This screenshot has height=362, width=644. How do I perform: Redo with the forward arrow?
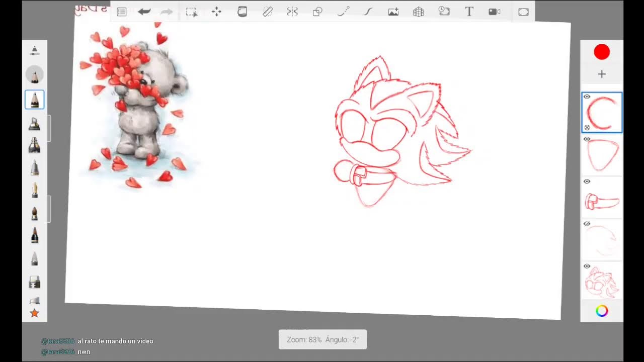point(167,12)
